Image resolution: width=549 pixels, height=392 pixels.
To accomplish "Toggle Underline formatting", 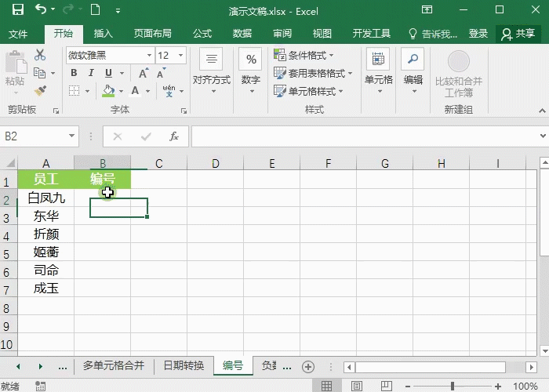I will [x=108, y=73].
